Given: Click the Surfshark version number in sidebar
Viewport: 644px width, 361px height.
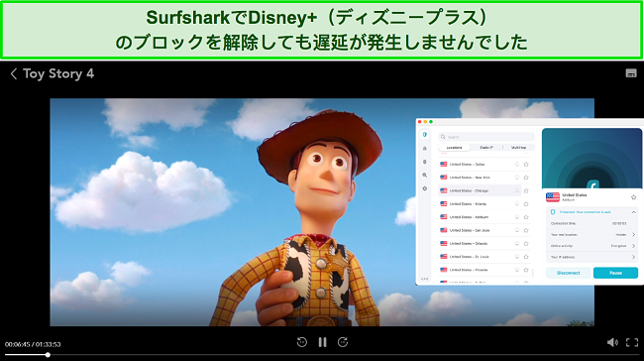Looking at the screenshot, I should (425, 279).
